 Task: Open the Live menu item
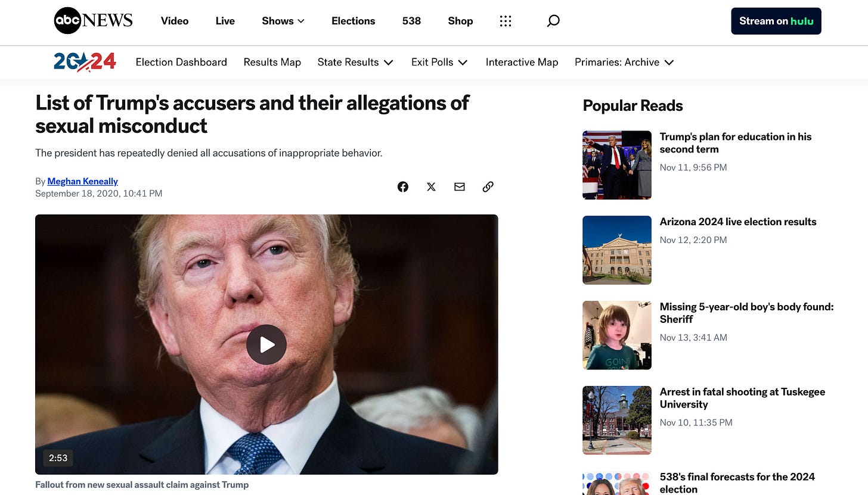225,21
